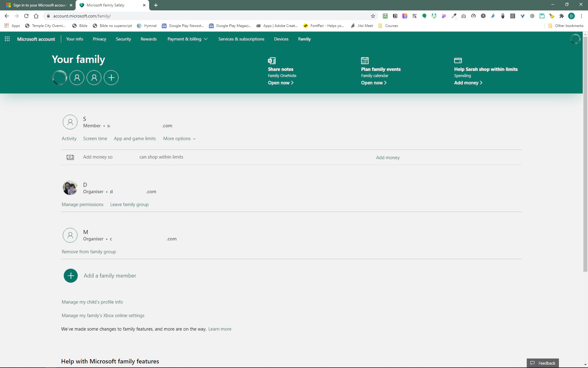Screen dimensions: 588x368
Task: Select the Family tab in navigation
Action: coord(304,39)
